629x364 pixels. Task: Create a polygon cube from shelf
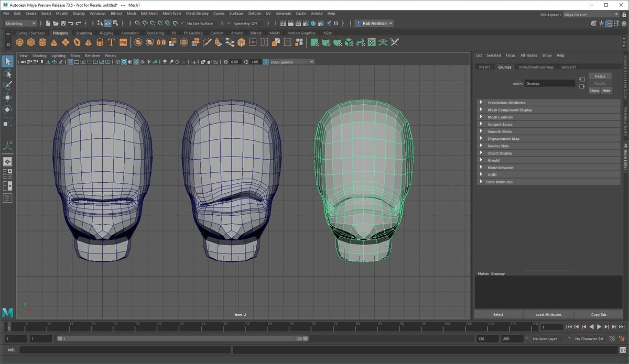[x=31, y=42]
